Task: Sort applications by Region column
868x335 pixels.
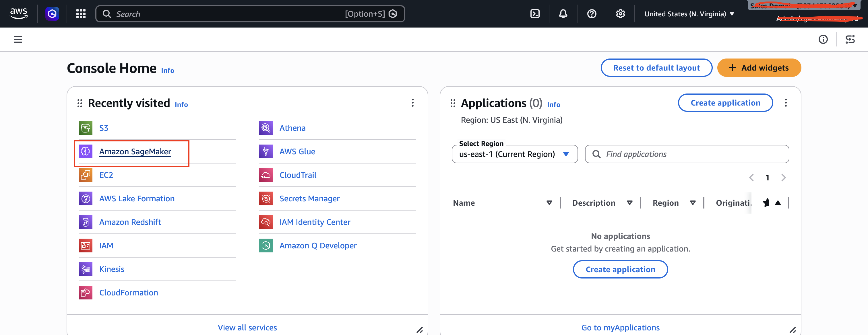Action: pyautogui.click(x=693, y=203)
